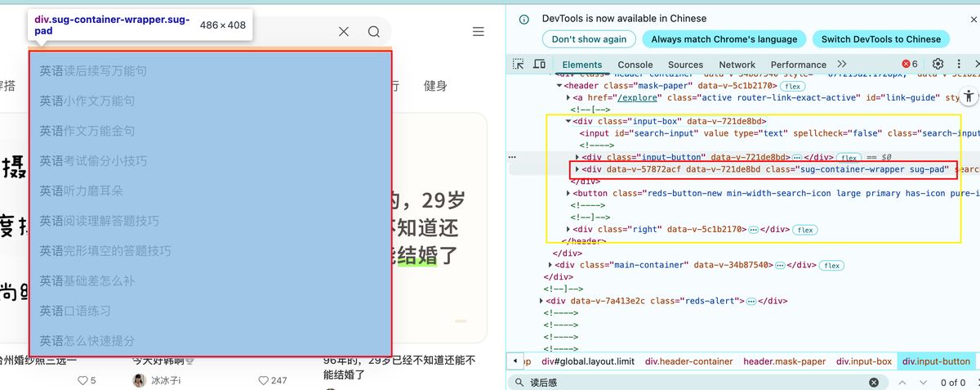Choose suggestion 英语听力磨耳朵

pyautogui.click(x=211, y=191)
